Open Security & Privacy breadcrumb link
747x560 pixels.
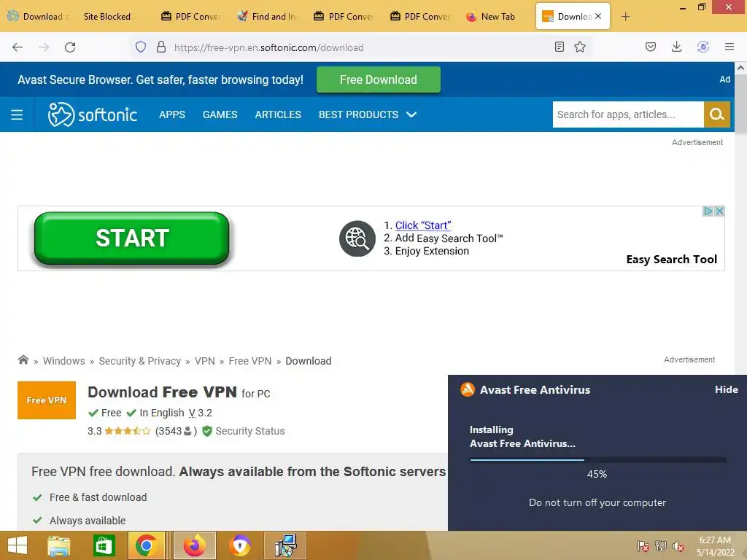point(139,361)
